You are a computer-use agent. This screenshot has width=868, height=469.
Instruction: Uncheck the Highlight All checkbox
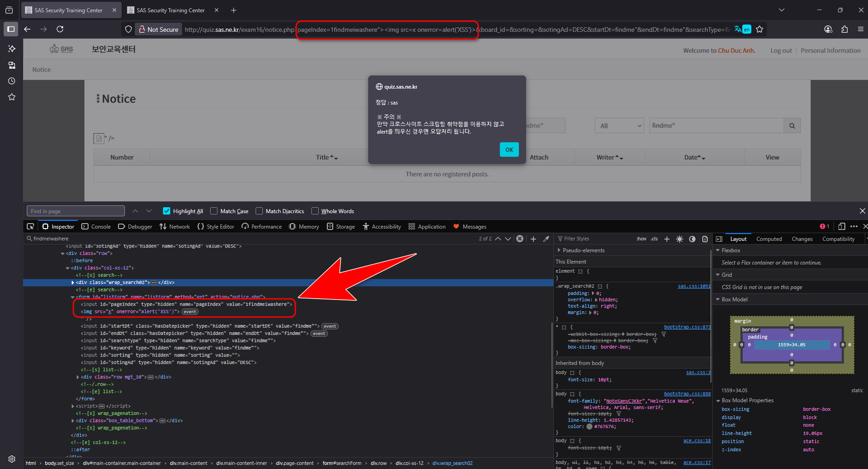tap(167, 211)
